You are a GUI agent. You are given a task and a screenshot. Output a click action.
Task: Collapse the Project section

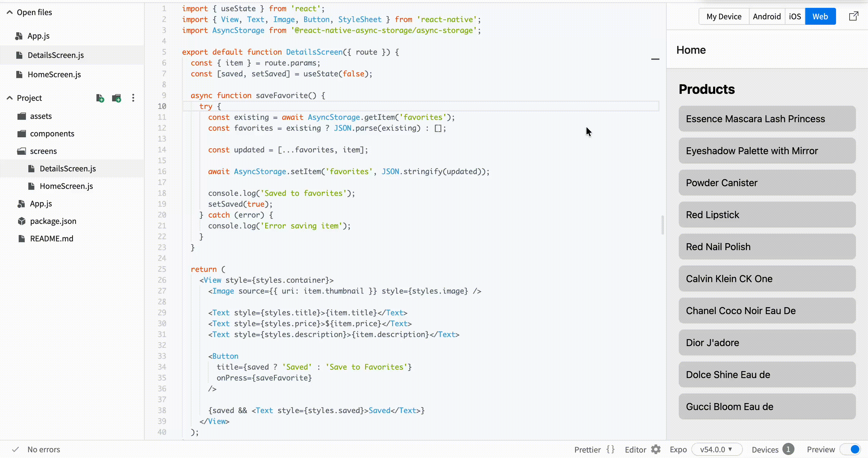pos(10,98)
